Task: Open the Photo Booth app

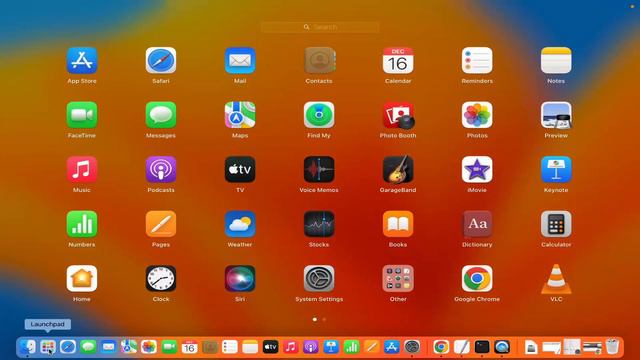Action: pyautogui.click(x=398, y=115)
